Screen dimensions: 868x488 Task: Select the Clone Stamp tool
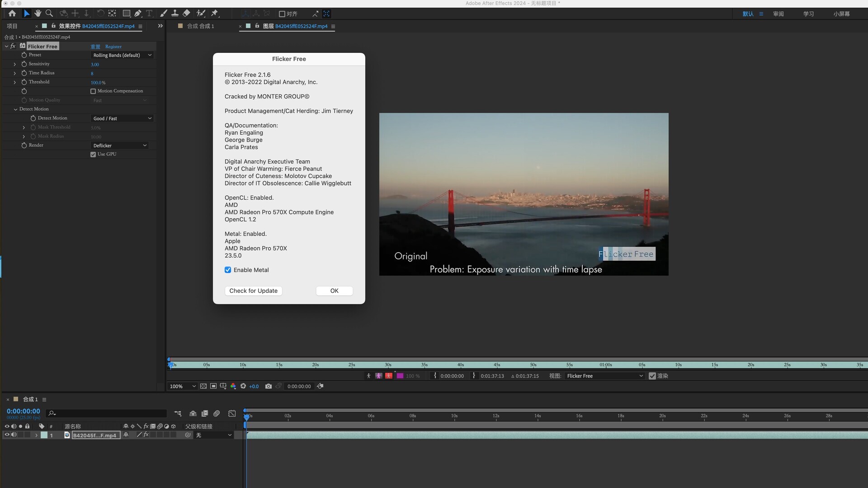tap(175, 14)
